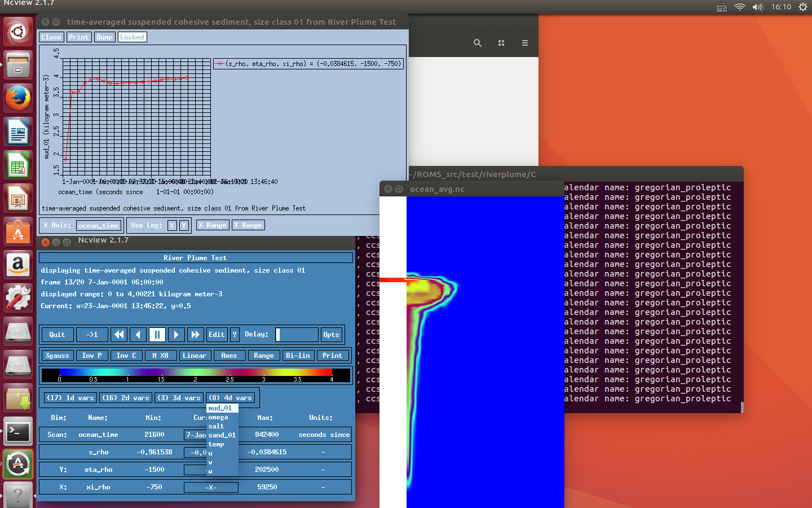This screenshot has width=812, height=508.
Task: Open the hamburger menu in file manager
Action: click(x=525, y=43)
